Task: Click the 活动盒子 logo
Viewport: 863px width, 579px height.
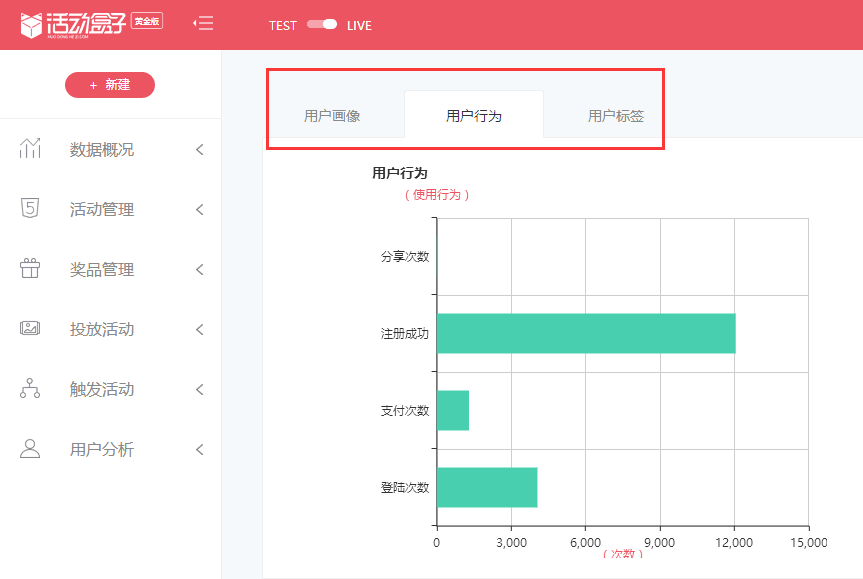Action: click(90, 24)
